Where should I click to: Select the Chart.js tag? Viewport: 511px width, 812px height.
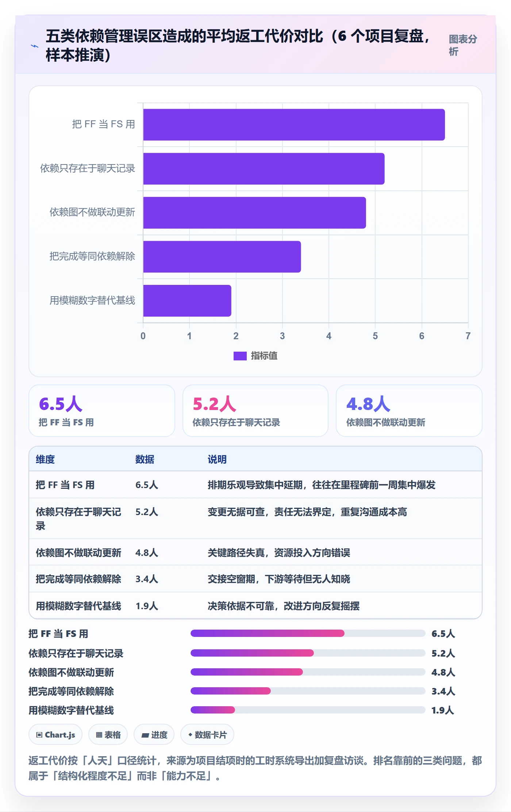(x=55, y=735)
